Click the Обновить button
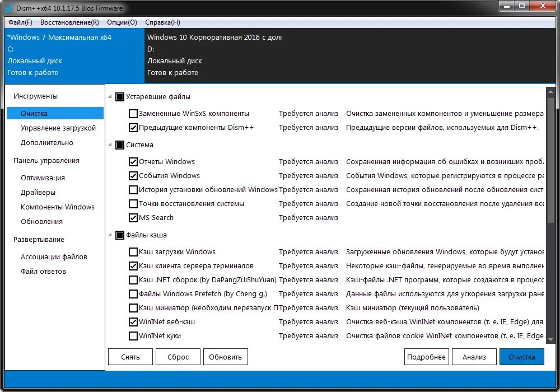Viewport: 560px width, 392px height. [225, 357]
